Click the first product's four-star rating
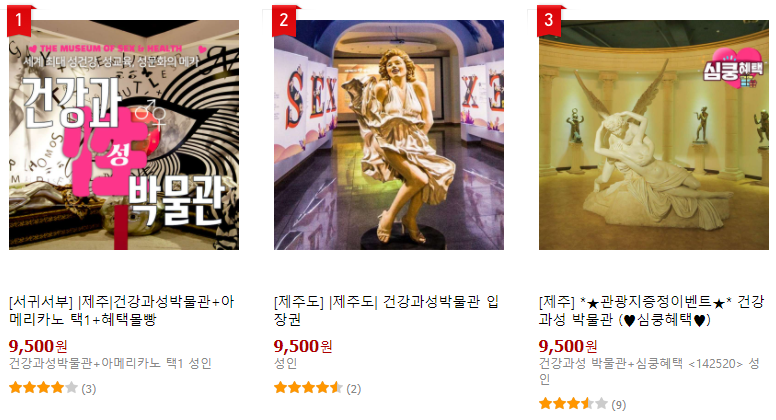The height and width of the screenshot is (420, 776). (x=44, y=388)
